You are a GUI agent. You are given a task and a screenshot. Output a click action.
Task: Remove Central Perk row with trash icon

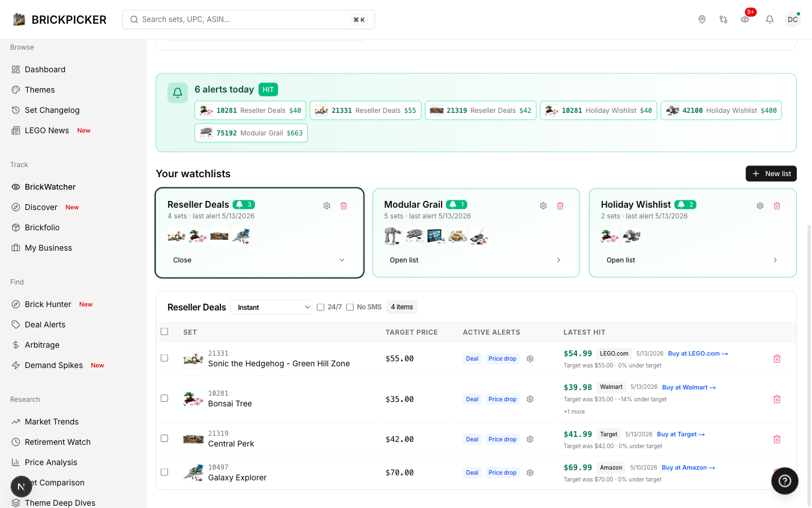(777, 439)
